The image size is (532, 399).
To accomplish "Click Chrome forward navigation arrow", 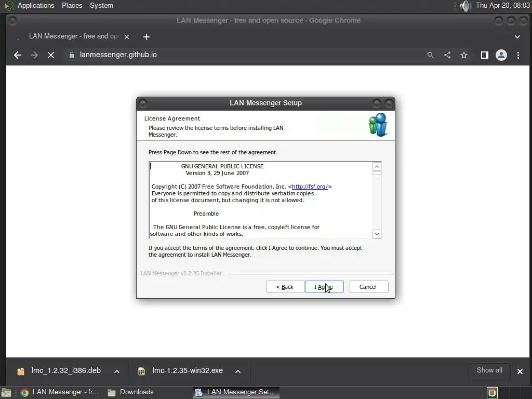I will tap(34, 55).
